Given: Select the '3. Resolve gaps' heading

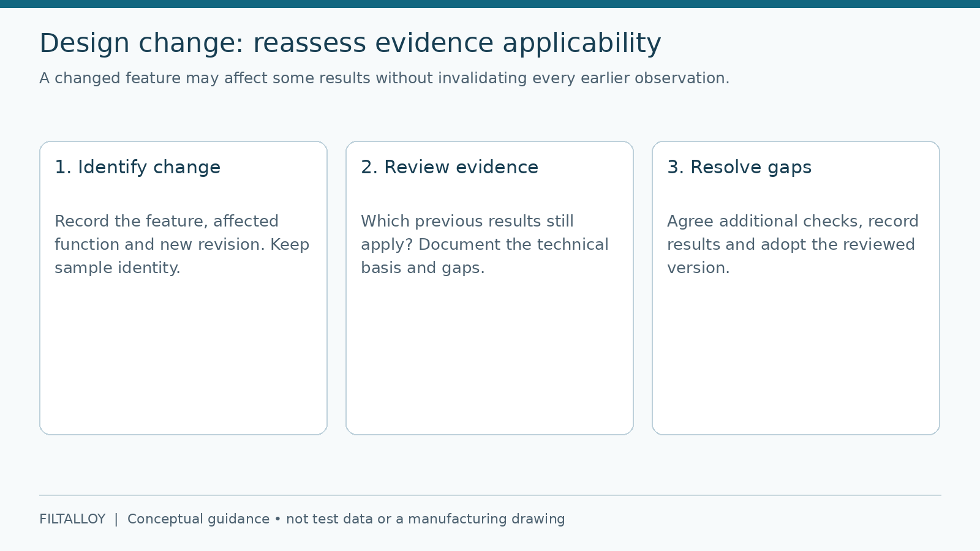Looking at the screenshot, I should click(x=739, y=167).
